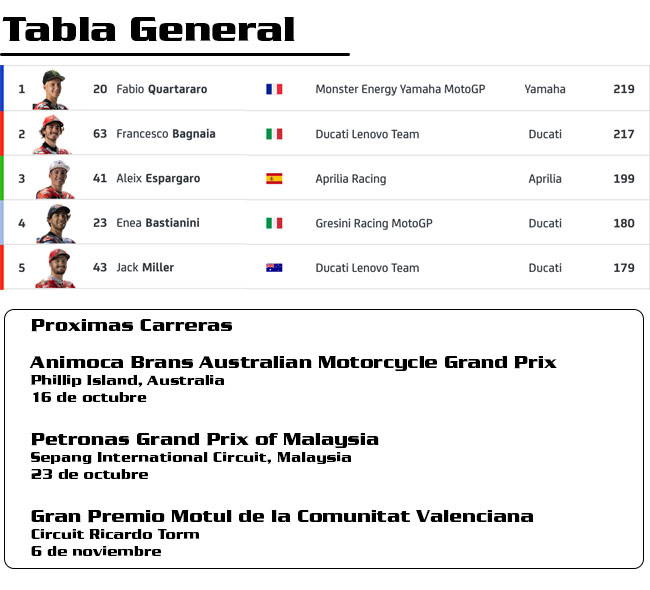The width and height of the screenshot is (650, 590).
Task: Click the Aprilia Racing team name
Action: pos(351,179)
